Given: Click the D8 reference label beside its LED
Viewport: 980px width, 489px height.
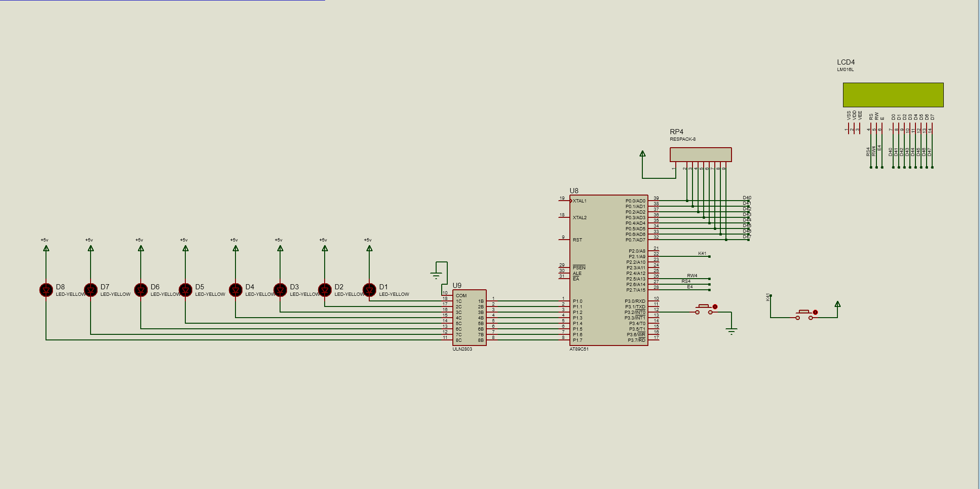Looking at the screenshot, I should [x=60, y=287].
